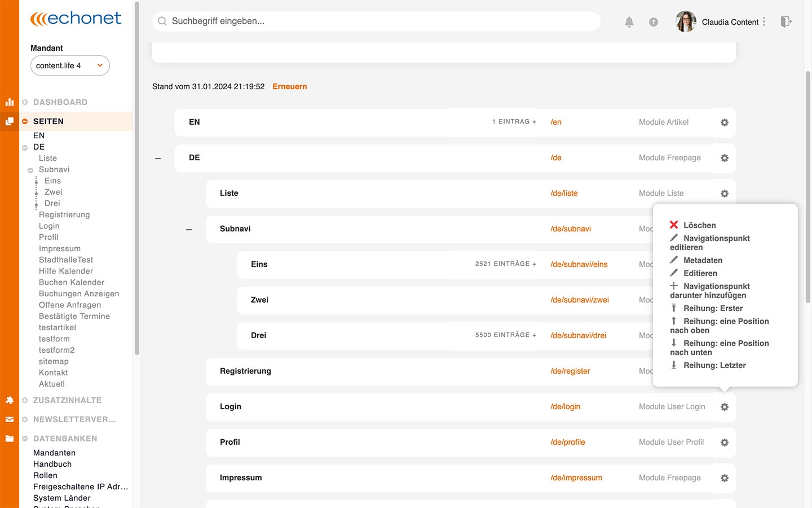This screenshot has height=508, width=812.
Task: Open the /de/subnavi/eins path link
Action: pyautogui.click(x=579, y=264)
